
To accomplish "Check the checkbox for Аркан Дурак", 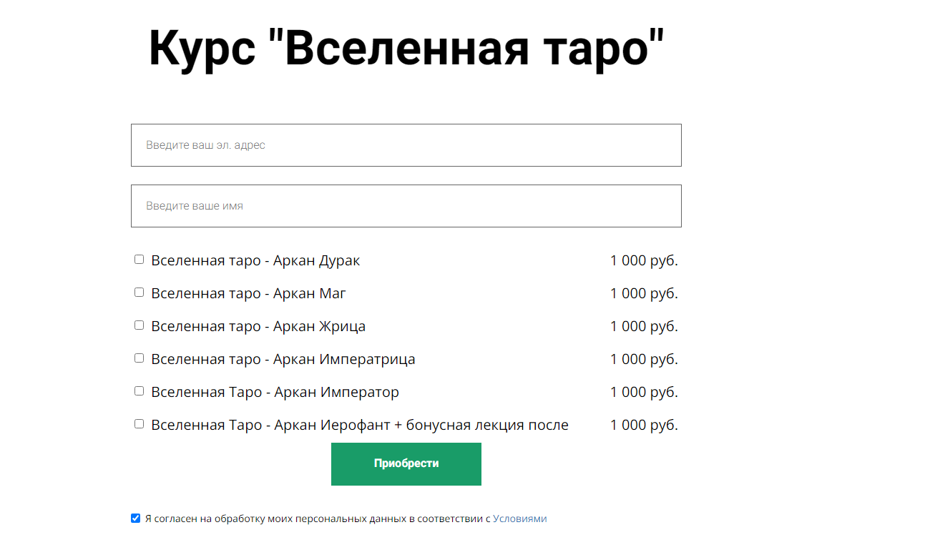I will [x=139, y=259].
